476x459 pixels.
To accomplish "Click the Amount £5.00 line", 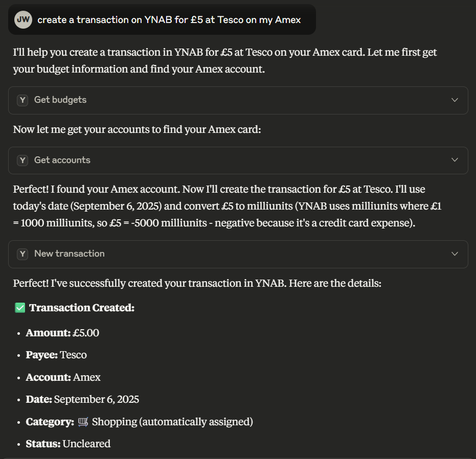I will (x=62, y=333).
